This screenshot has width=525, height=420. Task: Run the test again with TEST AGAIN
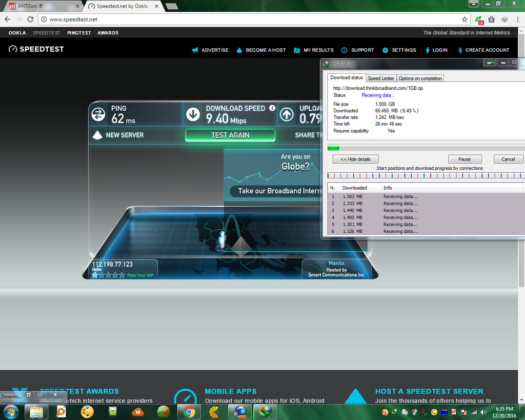(x=230, y=135)
